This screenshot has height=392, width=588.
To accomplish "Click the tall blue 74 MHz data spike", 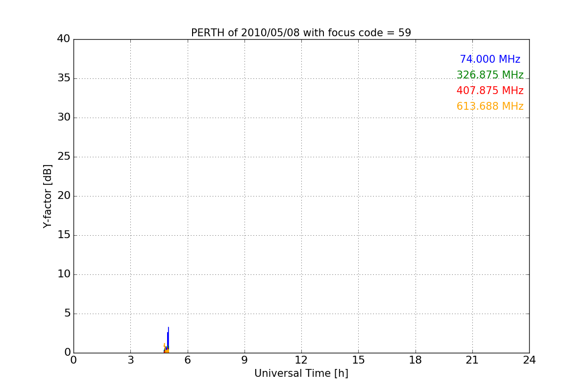I will [168, 338].
